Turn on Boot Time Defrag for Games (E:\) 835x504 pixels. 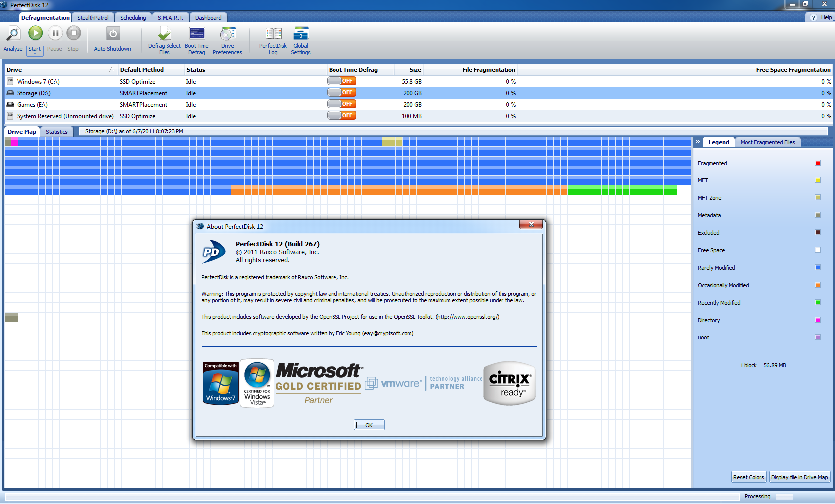click(341, 104)
